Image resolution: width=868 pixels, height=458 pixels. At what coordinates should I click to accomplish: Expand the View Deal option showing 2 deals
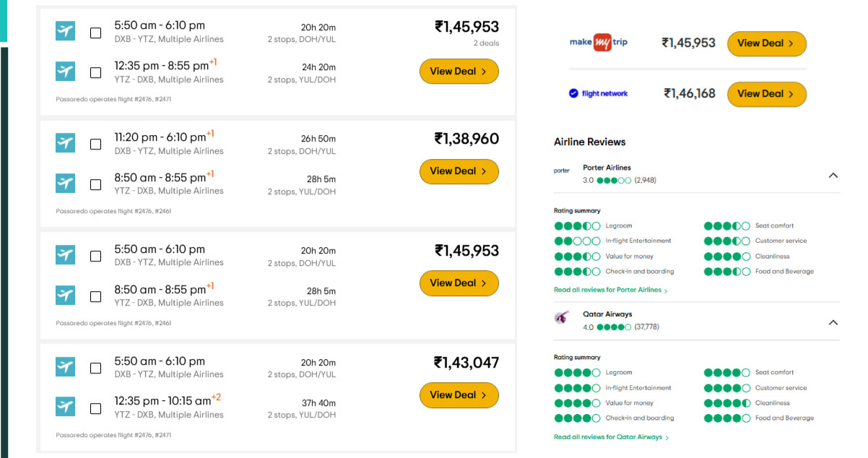point(459,71)
